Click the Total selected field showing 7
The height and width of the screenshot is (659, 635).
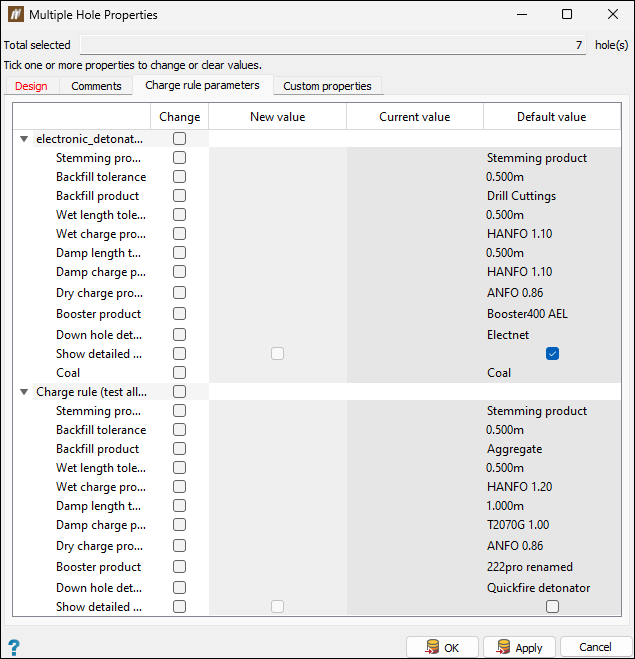(333, 45)
